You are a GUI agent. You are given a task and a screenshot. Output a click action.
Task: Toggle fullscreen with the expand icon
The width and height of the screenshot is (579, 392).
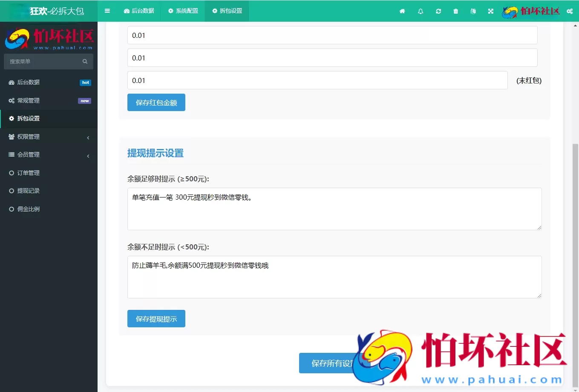(x=490, y=11)
